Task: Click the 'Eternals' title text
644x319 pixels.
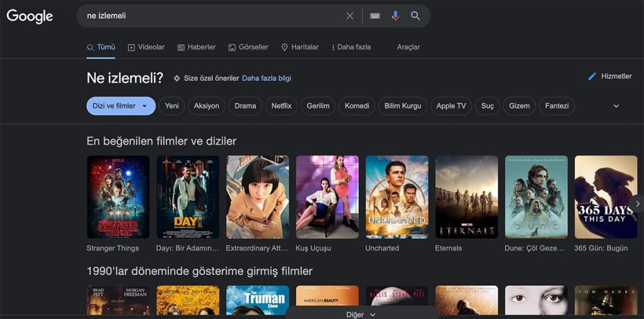Action: [x=448, y=248]
